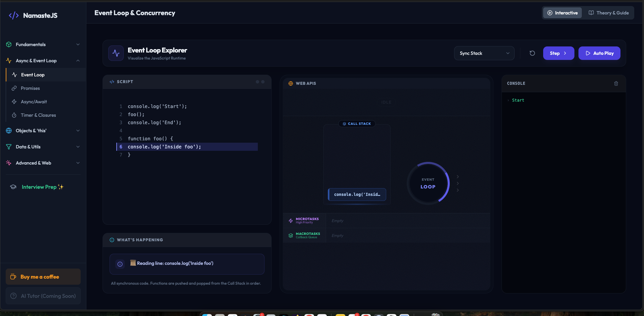Screen dimensions: 644x316
Task: Click the Web APIs IDLE badge
Action: click(386, 102)
